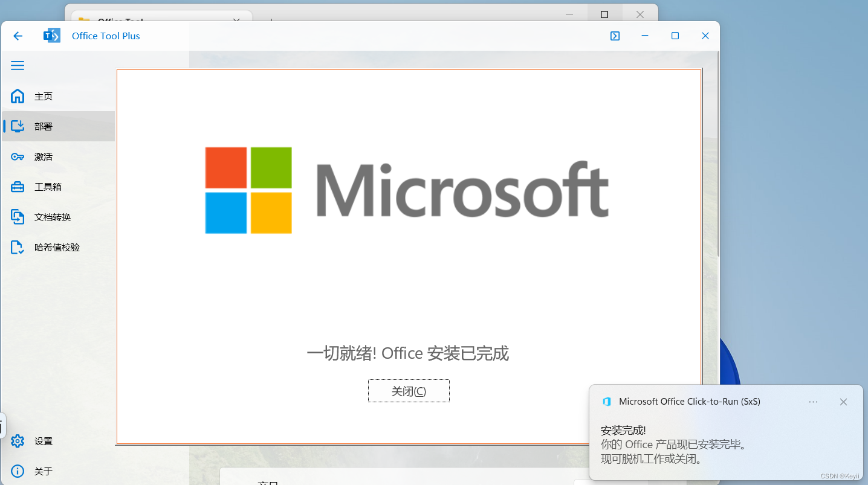Select the 文档转换 document conversion icon
This screenshot has height=485, width=868.
(17, 217)
